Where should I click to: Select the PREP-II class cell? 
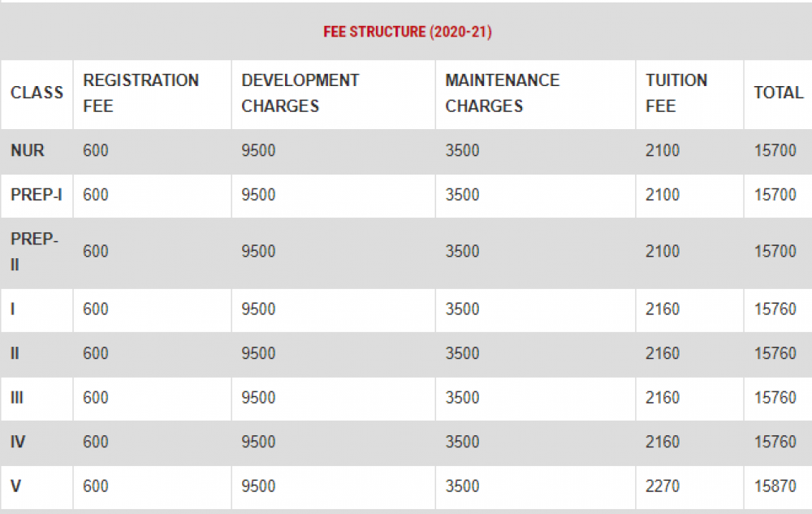pos(35,252)
